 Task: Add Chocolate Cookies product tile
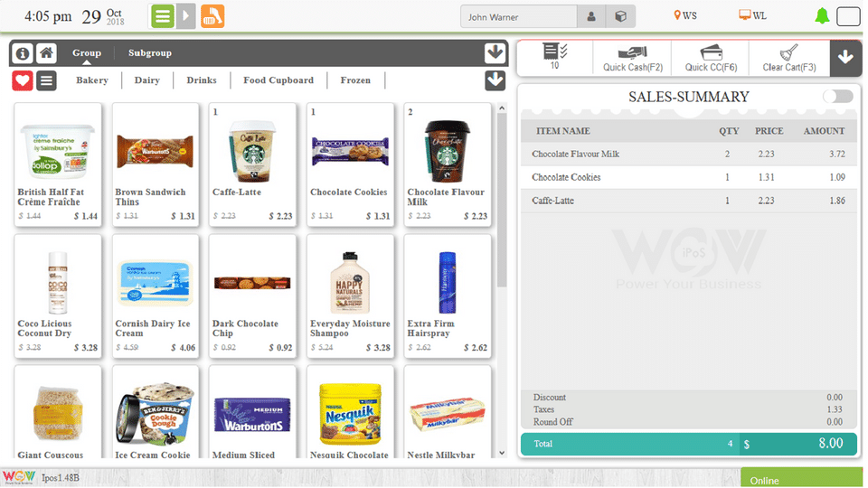click(x=350, y=164)
